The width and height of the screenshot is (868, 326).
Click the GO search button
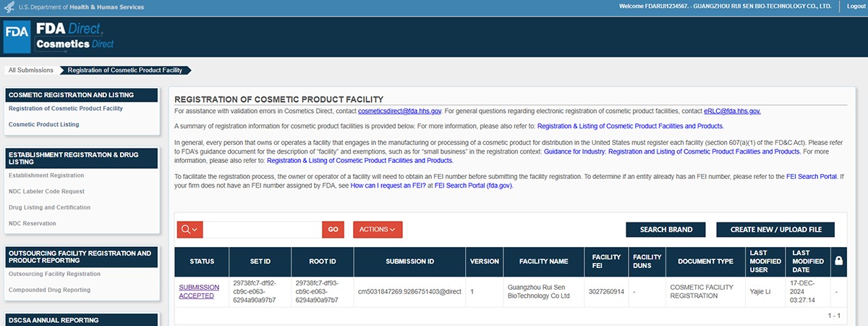point(333,229)
